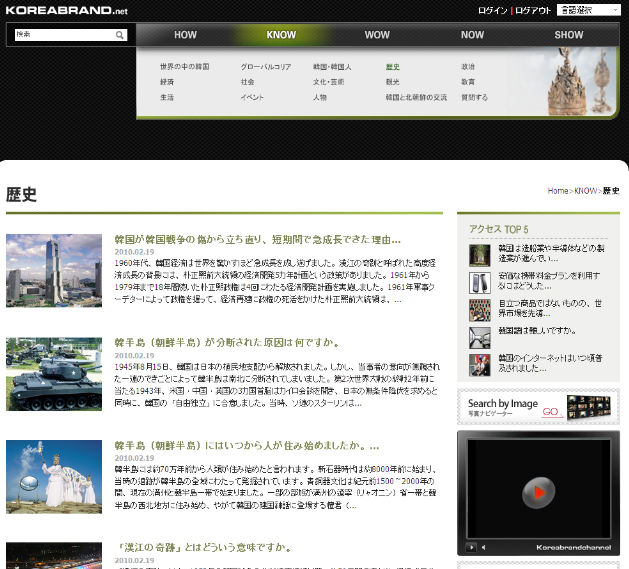Open 韓国と北朝鮮の交流 submenu item

(416, 97)
